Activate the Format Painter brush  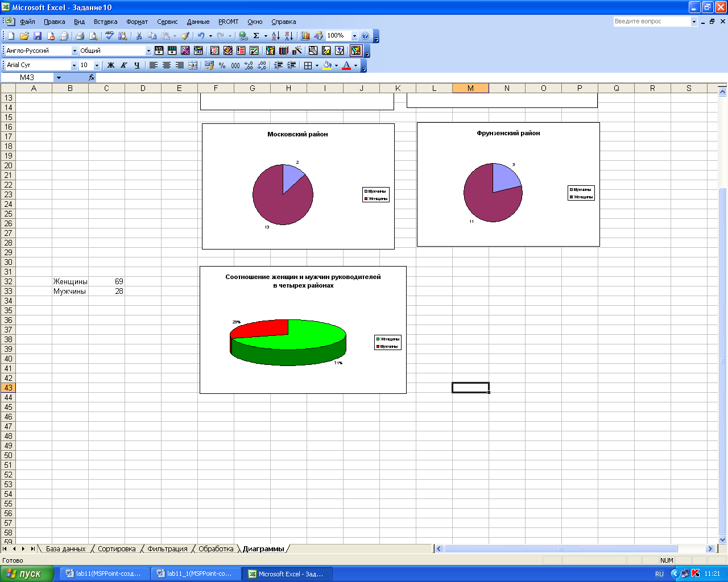[x=185, y=36]
